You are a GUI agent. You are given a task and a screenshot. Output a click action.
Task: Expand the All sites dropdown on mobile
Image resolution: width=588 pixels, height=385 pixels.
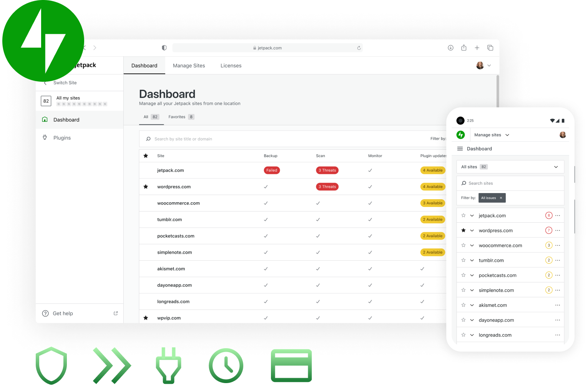tap(555, 167)
